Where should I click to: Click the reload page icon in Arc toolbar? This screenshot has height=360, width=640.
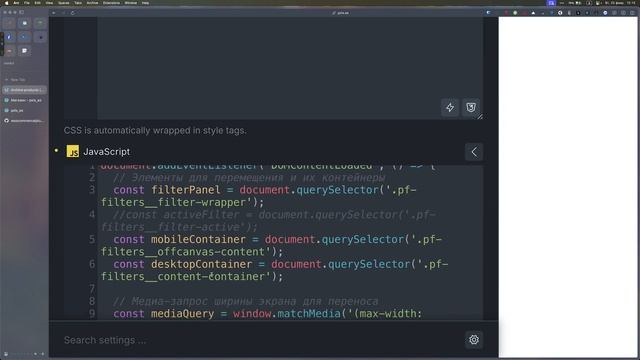73,13
